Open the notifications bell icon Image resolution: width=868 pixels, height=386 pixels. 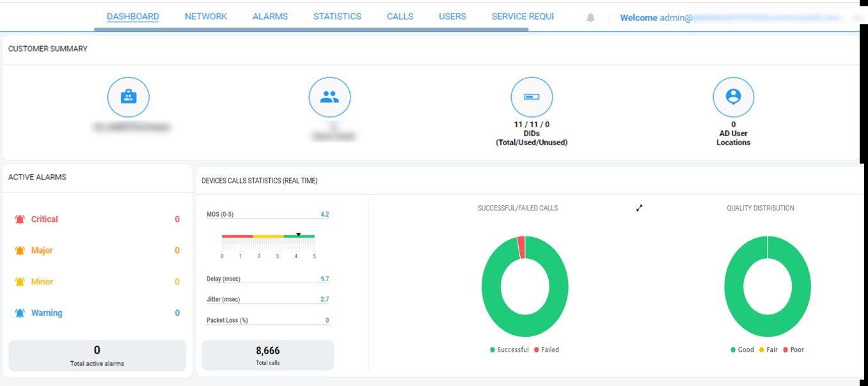(x=589, y=17)
